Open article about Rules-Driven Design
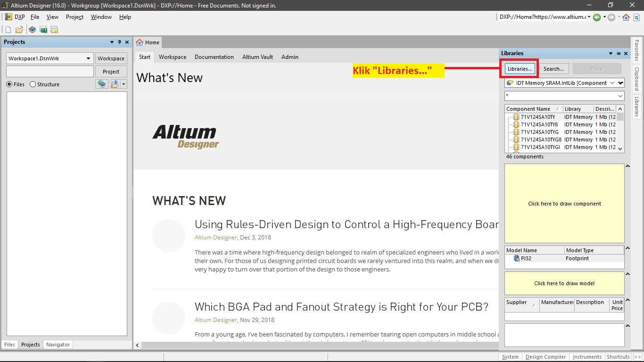Image resolution: width=644 pixels, height=362 pixels. (347, 224)
